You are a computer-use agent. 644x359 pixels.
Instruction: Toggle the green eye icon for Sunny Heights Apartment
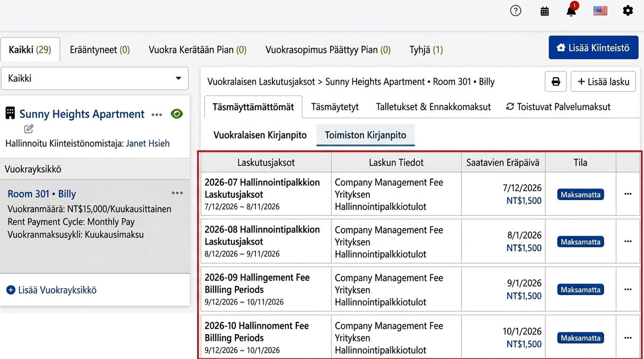pos(177,113)
